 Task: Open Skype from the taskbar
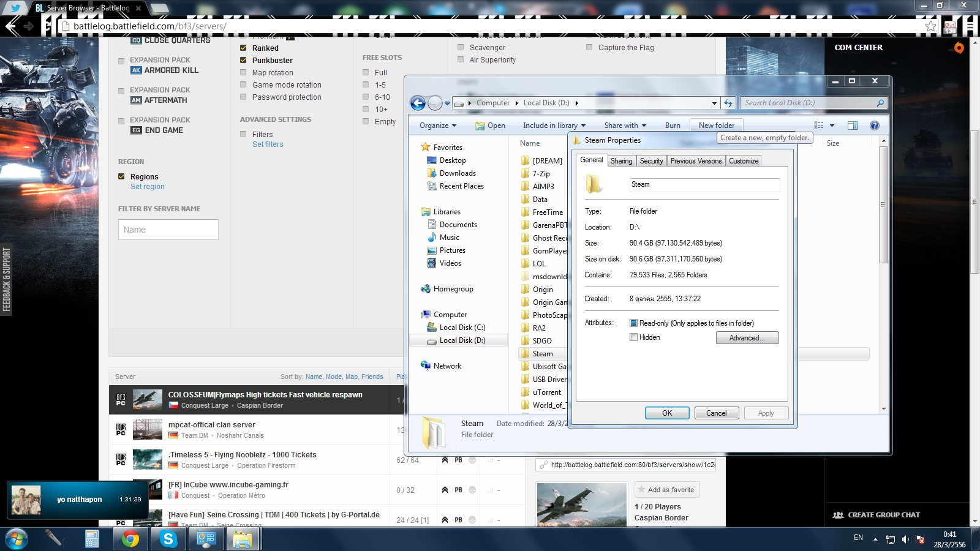click(x=168, y=539)
